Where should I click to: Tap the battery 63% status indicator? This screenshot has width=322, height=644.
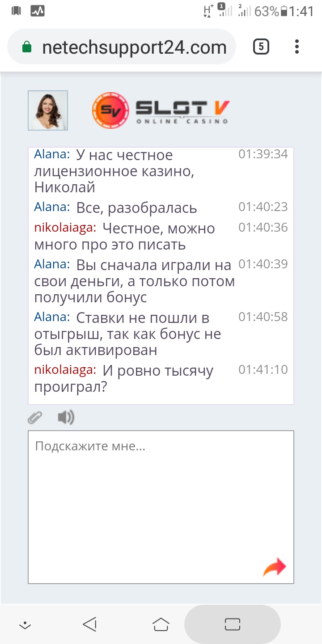[271, 11]
